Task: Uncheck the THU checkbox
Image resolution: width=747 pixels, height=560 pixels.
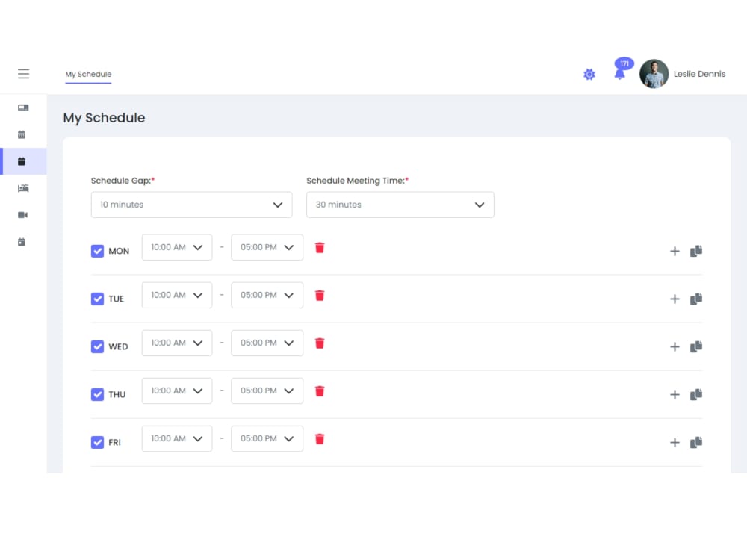Action: click(x=97, y=395)
